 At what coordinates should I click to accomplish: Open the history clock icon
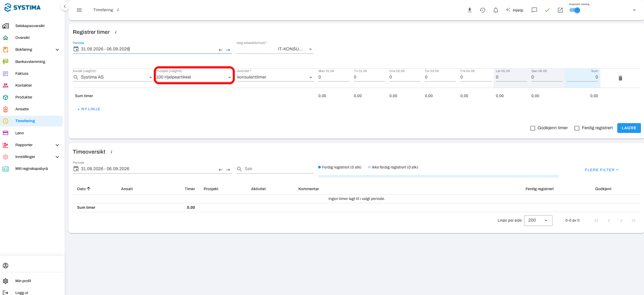coord(482,10)
